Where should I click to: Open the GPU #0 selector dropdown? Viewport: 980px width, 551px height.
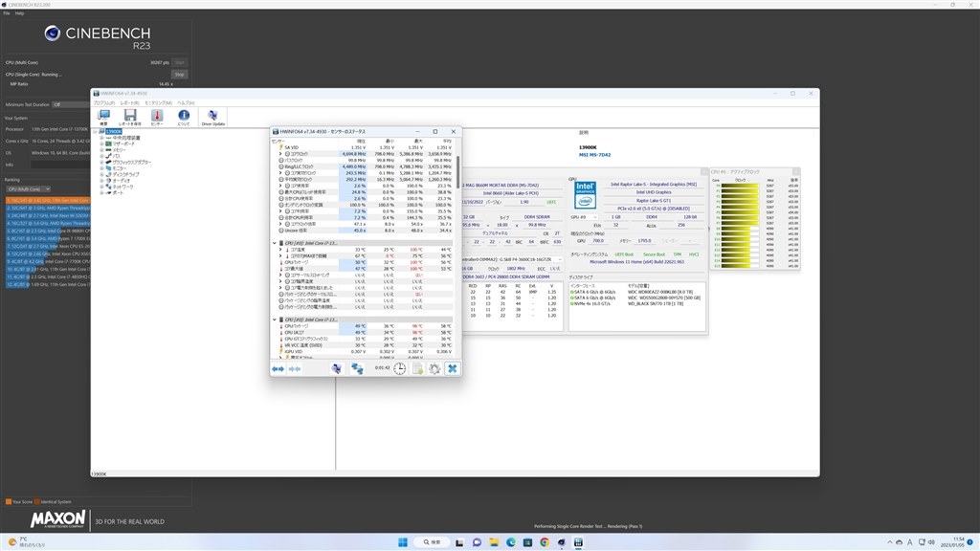point(584,217)
